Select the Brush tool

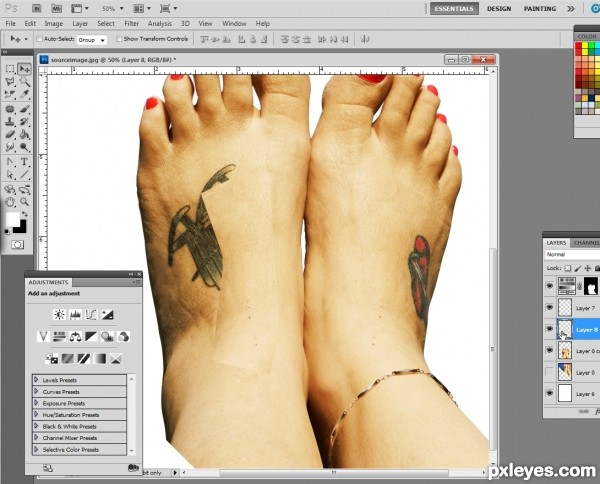tap(24, 109)
